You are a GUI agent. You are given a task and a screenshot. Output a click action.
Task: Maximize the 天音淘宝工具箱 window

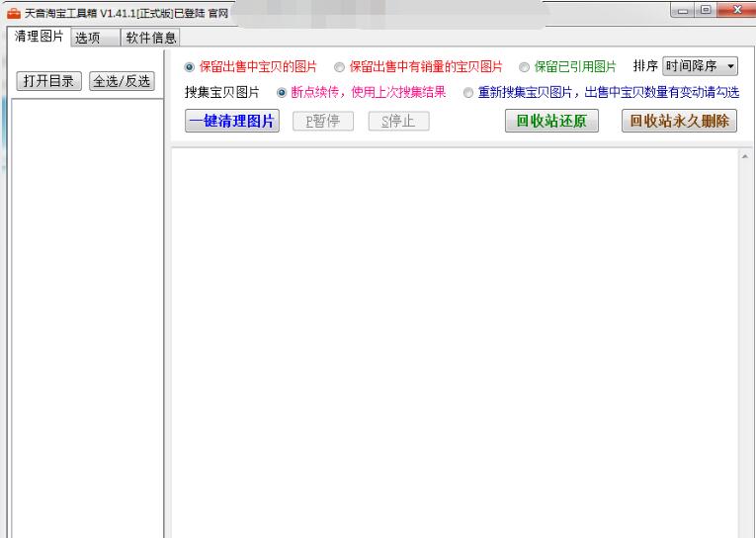pyautogui.click(x=706, y=10)
